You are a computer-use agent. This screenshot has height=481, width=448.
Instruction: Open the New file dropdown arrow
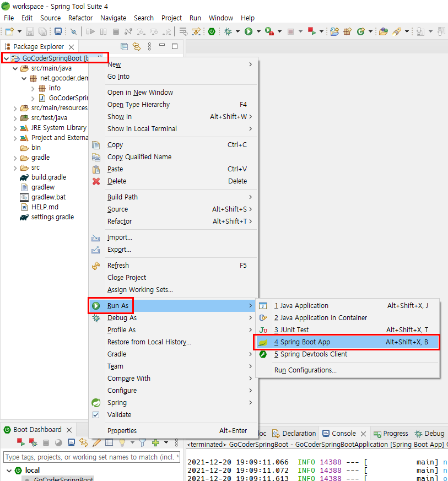coord(19,31)
